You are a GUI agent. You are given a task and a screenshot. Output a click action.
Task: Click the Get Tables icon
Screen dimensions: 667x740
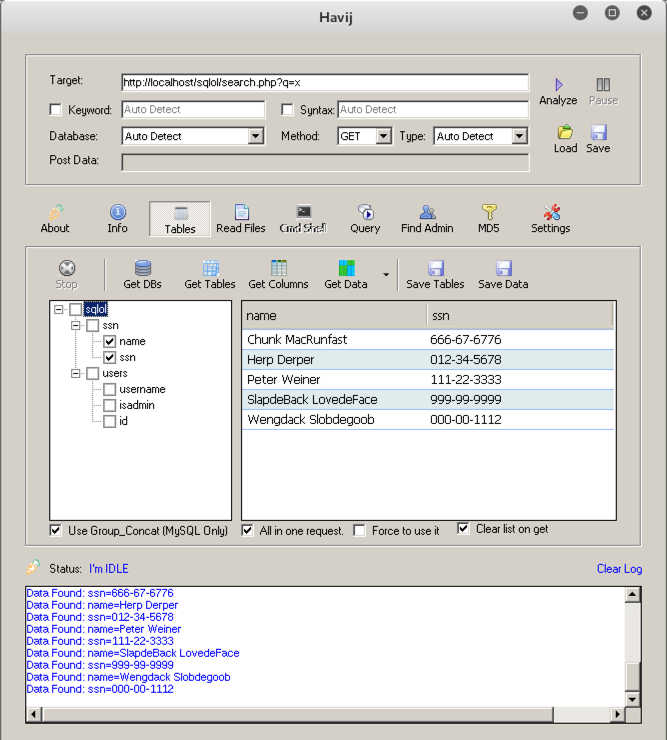211,268
